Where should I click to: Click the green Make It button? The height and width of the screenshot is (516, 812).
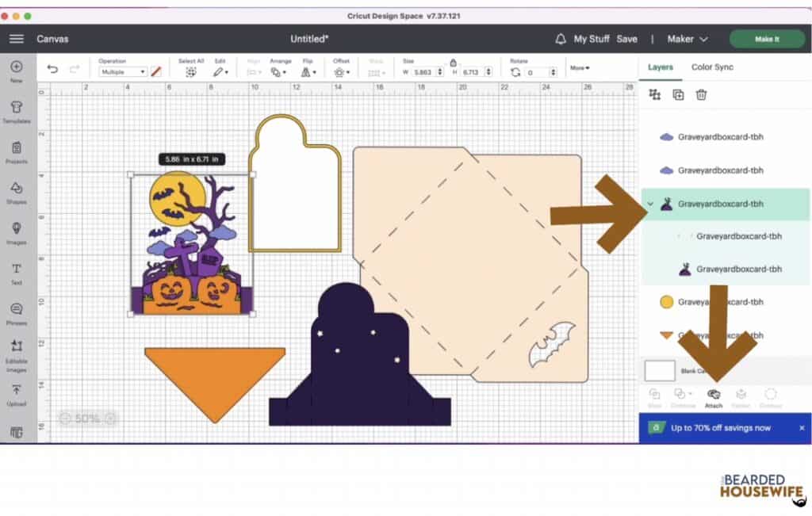[x=766, y=39]
